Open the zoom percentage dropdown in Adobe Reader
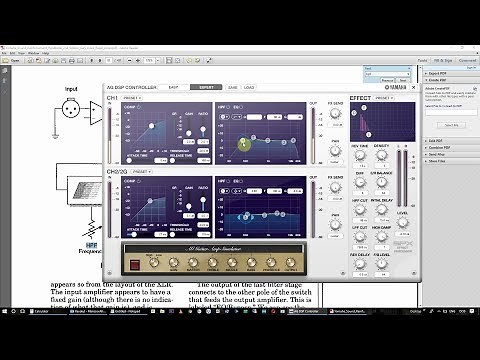This screenshot has height=360, width=480. coord(158,60)
